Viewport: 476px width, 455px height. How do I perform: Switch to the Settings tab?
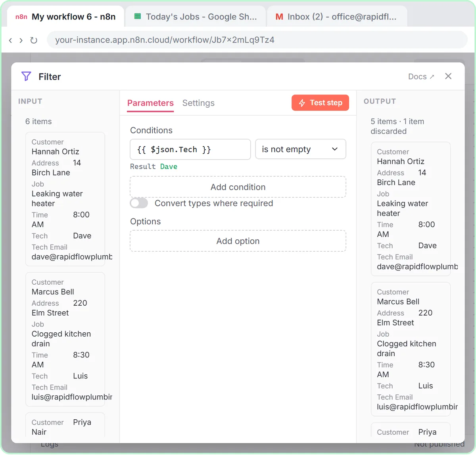point(198,103)
